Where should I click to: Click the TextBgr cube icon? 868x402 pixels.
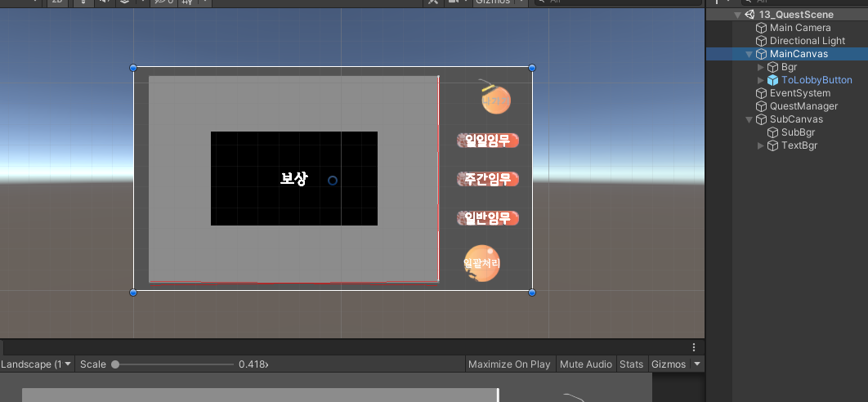click(x=773, y=145)
